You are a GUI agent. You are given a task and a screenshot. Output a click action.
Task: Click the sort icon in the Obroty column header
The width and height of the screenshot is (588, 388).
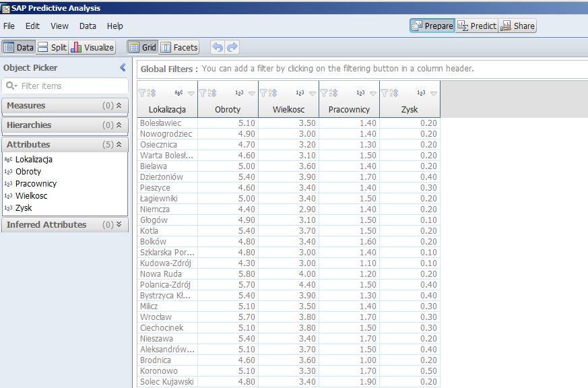point(212,93)
